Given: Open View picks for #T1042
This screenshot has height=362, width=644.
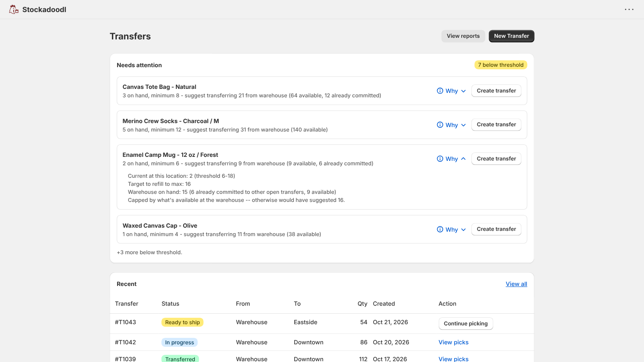Looking at the screenshot, I should (x=454, y=342).
